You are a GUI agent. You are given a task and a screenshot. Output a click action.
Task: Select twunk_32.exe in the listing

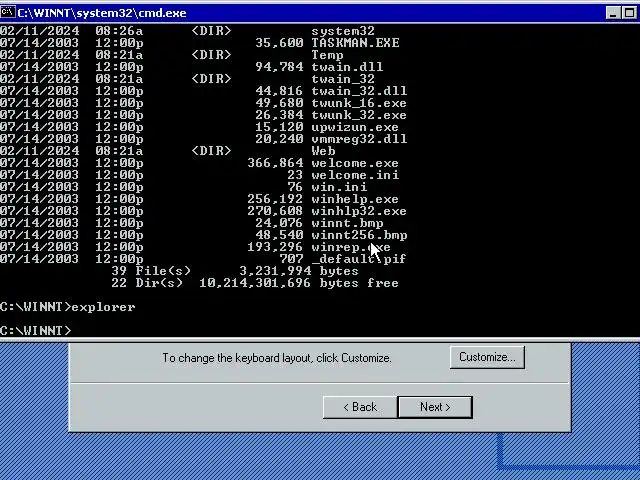coord(359,115)
